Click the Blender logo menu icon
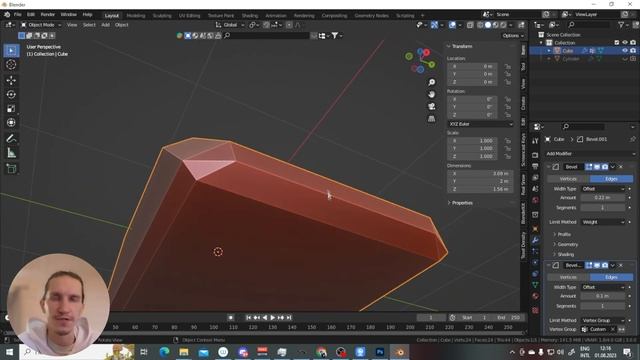 [7, 15]
